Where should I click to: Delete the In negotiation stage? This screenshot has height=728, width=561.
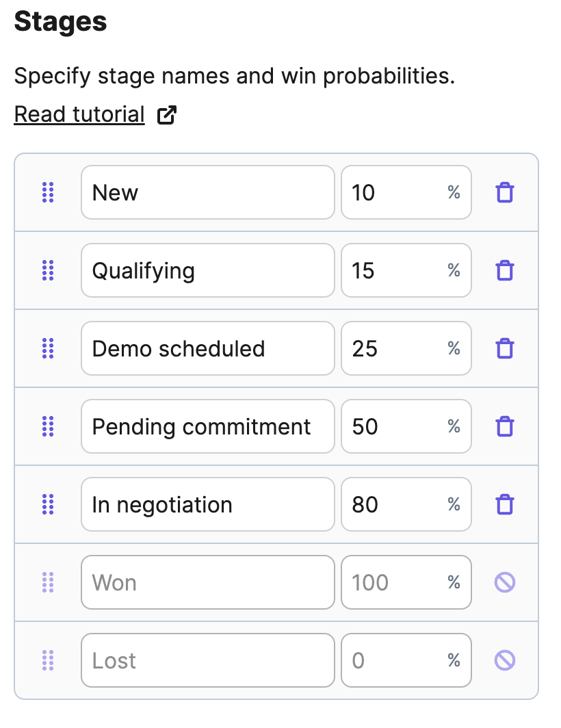[x=505, y=505]
